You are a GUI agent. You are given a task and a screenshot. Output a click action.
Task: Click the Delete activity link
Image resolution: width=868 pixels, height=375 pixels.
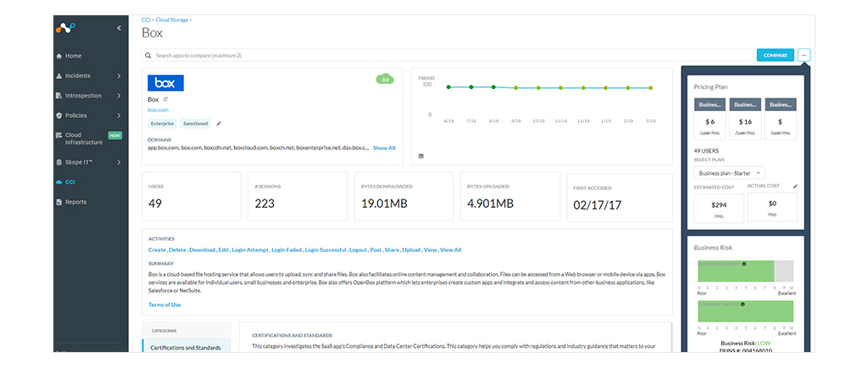point(178,249)
